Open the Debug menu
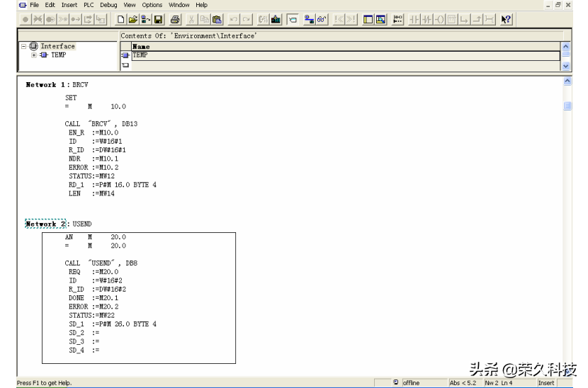Screen dimensions: 588x388 pos(108,5)
